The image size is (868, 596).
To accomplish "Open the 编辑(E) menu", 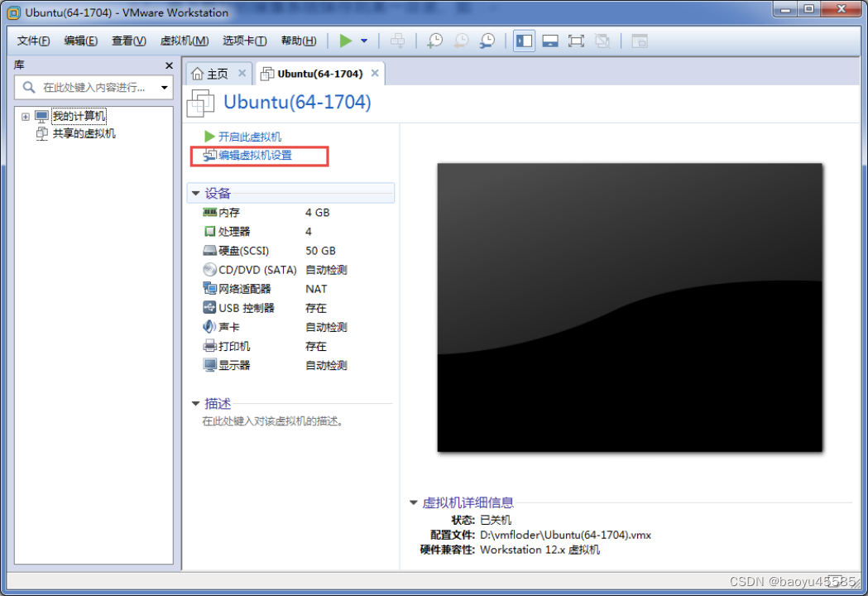I will coord(81,41).
